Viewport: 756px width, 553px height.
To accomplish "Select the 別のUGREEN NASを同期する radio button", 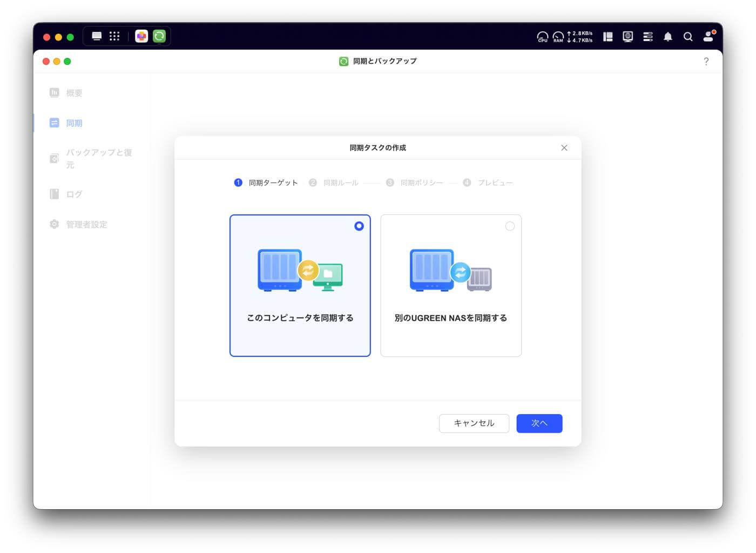I will 510,226.
